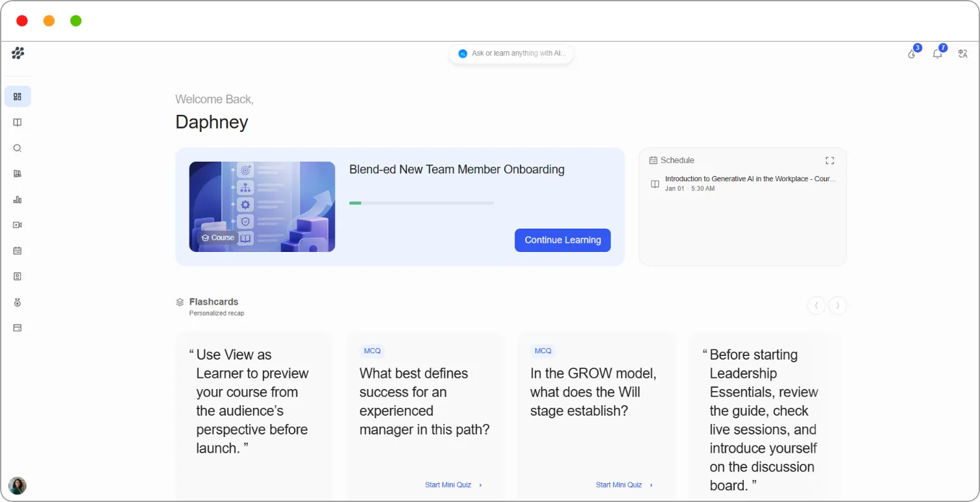Open the user profile avatar
Image resolution: width=980 pixels, height=502 pixels.
click(18, 486)
